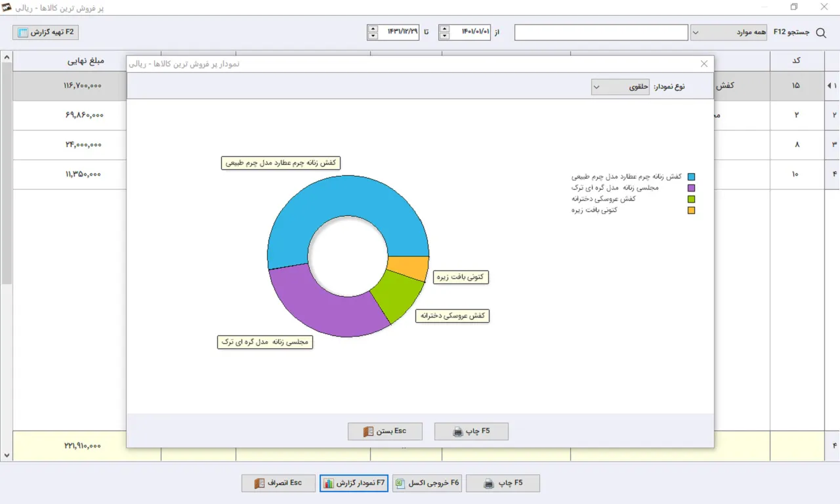Close the chart via Esc بستن button
The height and width of the screenshot is (504, 840).
pyautogui.click(x=385, y=431)
